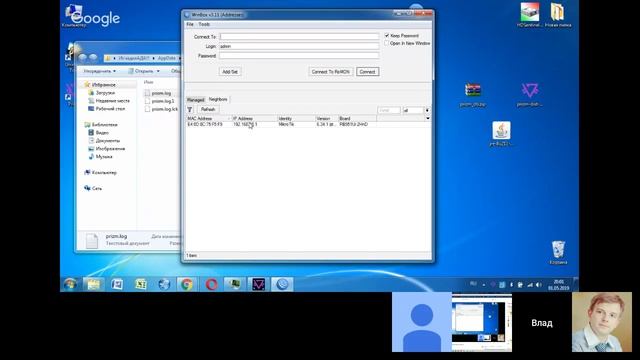The image size is (640, 360).
Task: Open the Открыть dropdown in Explorer toolbar
Action: click(x=144, y=71)
